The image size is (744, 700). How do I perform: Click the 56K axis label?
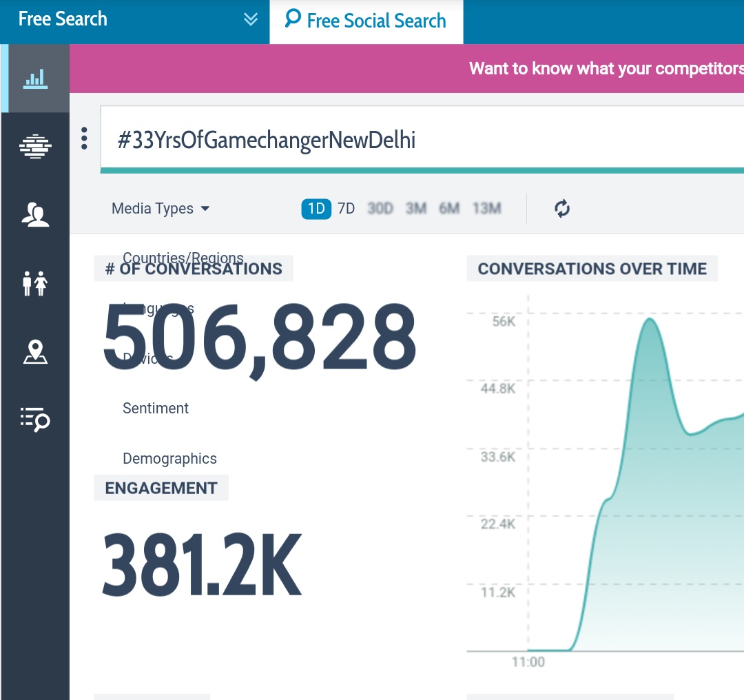point(504,321)
